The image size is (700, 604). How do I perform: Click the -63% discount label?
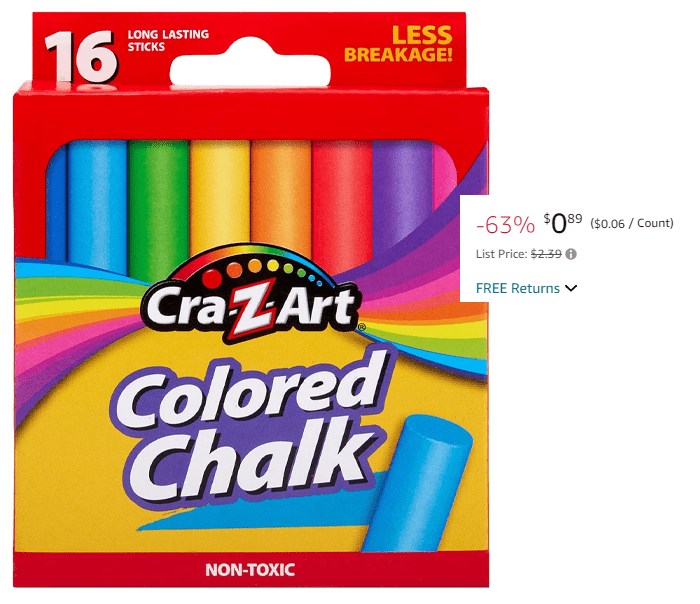coord(505,224)
